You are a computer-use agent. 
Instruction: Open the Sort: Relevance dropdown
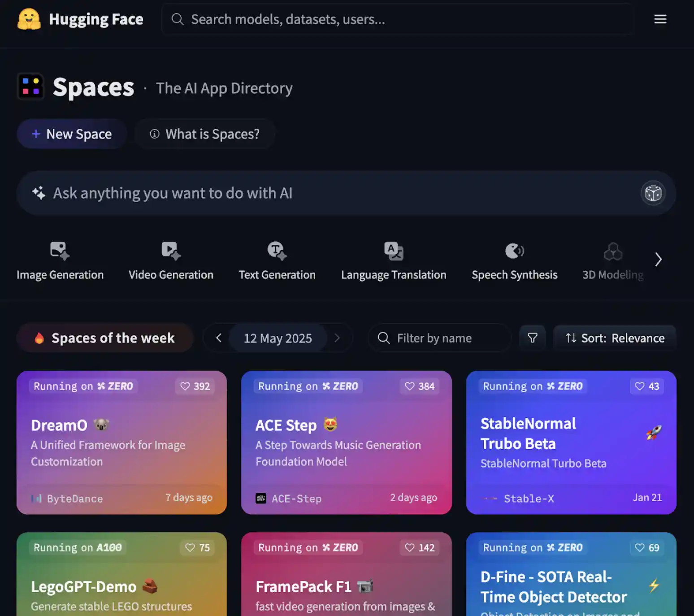(x=615, y=338)
